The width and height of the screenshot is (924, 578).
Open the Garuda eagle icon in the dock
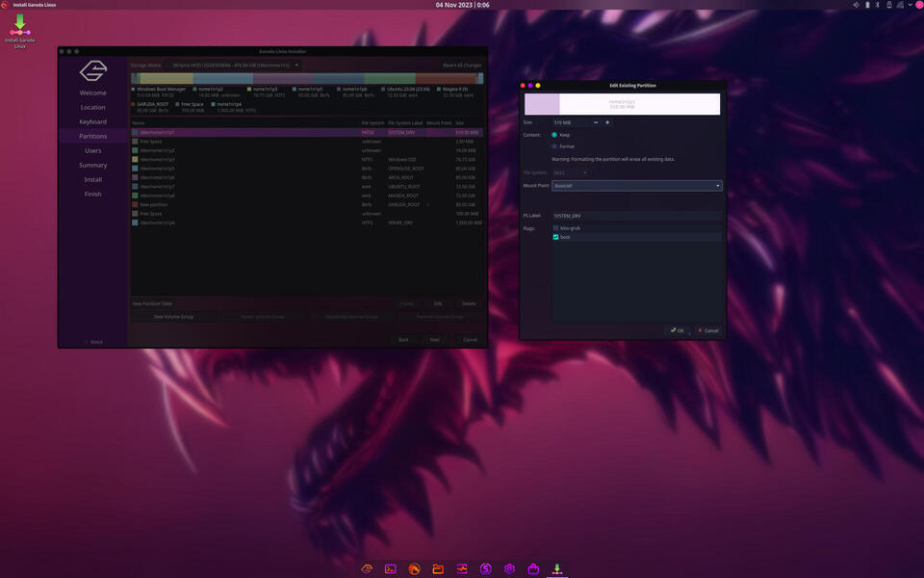tap(367, 568)
